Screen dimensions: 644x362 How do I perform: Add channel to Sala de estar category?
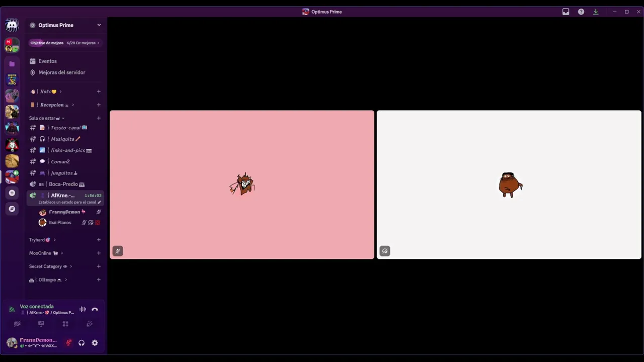[99, 118]
